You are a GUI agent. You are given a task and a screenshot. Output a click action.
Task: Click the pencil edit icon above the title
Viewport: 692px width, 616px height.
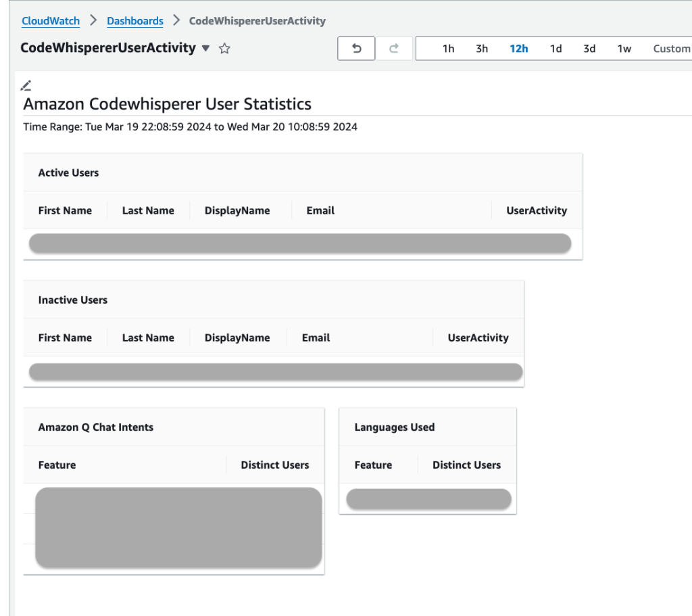26,85
